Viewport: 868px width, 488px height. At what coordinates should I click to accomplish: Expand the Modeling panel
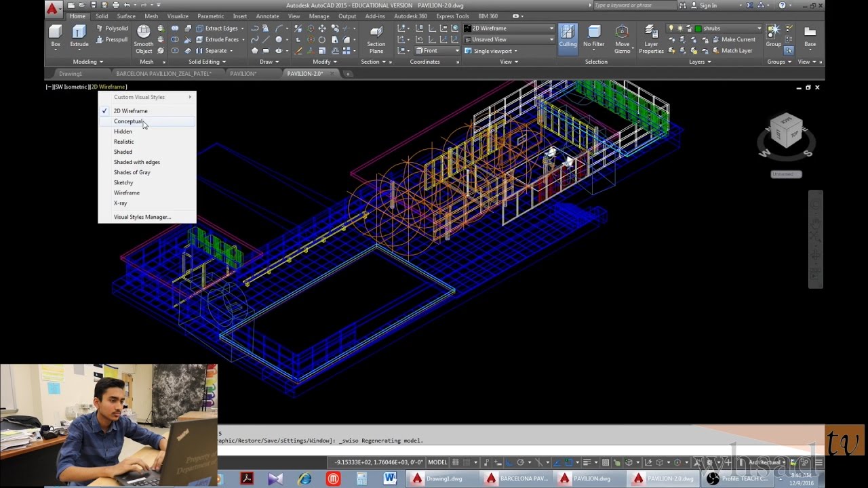point(88,62)
